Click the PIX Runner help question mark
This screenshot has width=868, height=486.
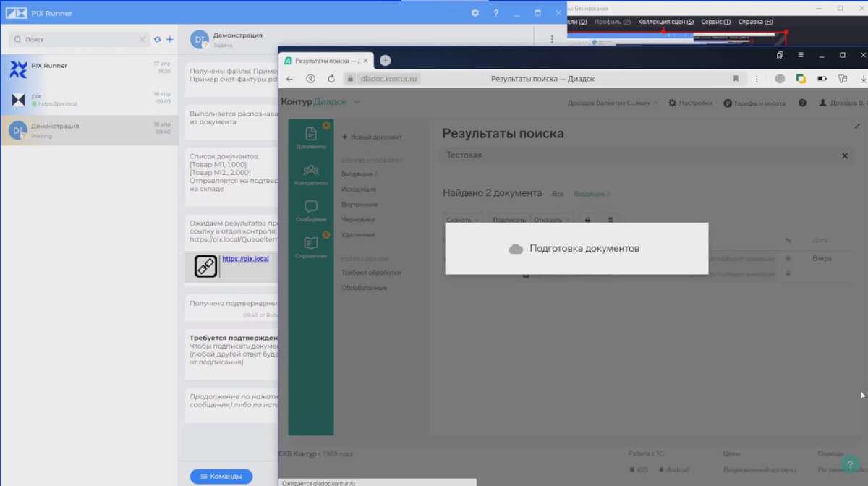tap(495, 13)
